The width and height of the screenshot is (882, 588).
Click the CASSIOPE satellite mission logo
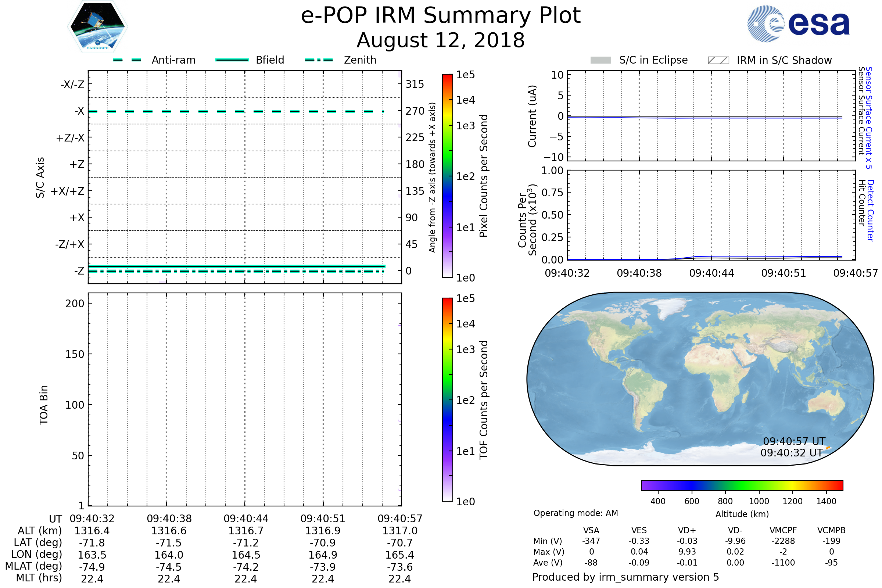coord(97,27)
